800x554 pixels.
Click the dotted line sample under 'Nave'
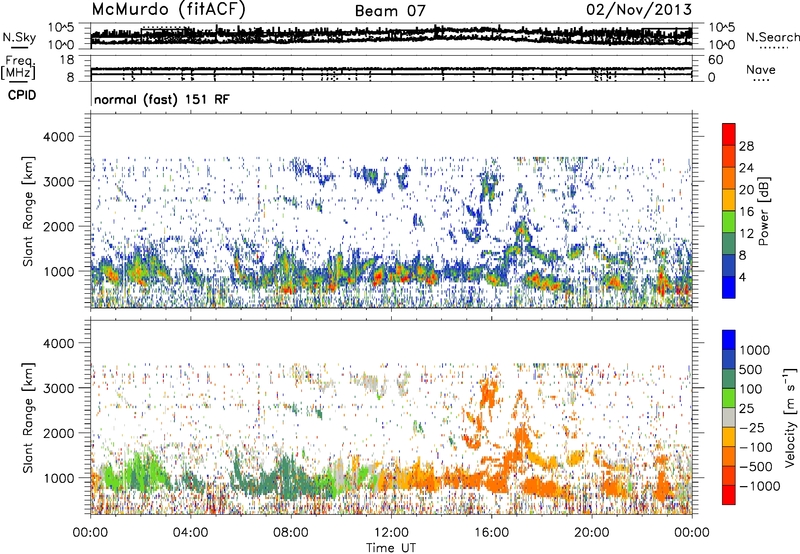tap(761, 80)
